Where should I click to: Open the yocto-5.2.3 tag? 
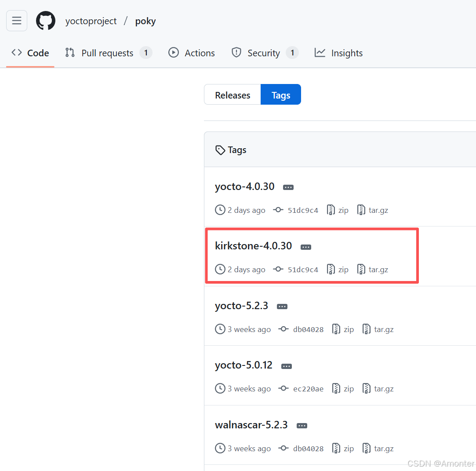tap(242, 306)
